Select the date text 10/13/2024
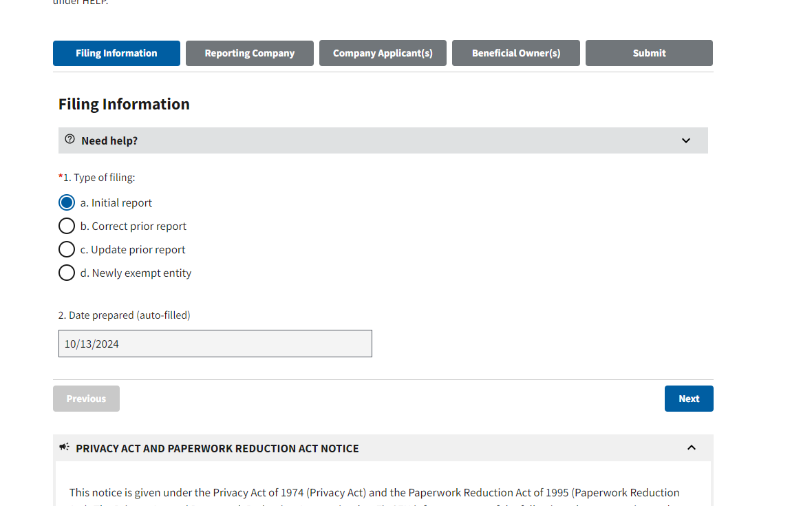 [x=92, y=344]
